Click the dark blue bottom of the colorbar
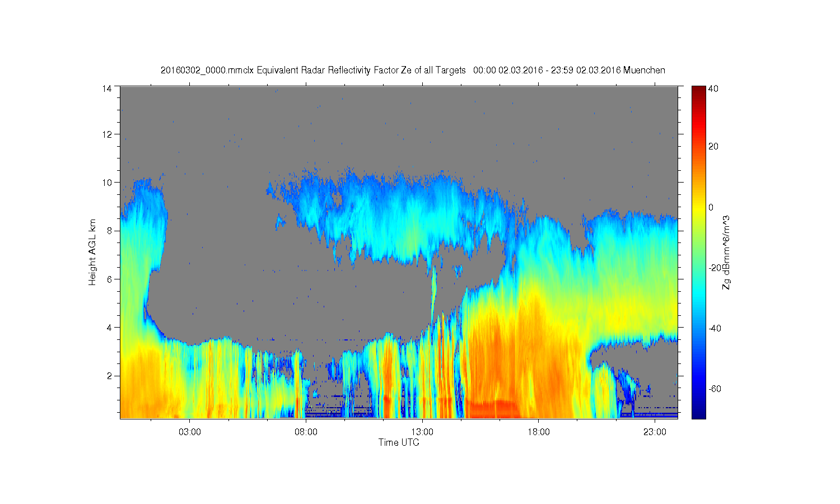This screenshot has width=840, height=504. click(698, 414)
